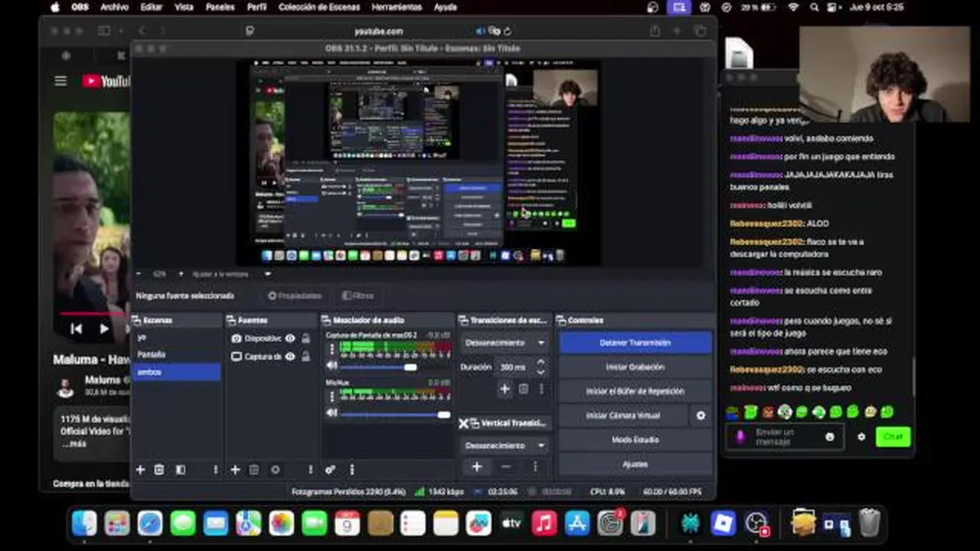Open Music app in the Dock
Image resolution: width=980 pixels, height=551 pixels.
(x=544, y=523)
